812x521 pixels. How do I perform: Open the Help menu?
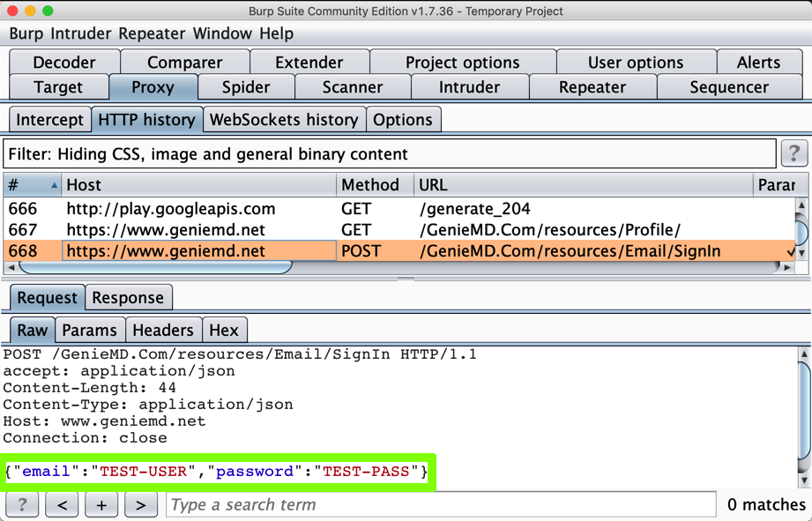277,33
